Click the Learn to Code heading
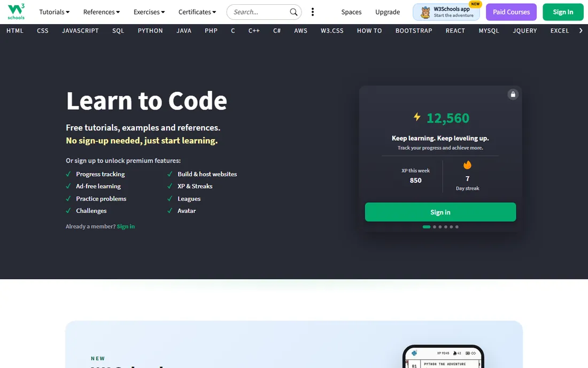 click(146, 101)
